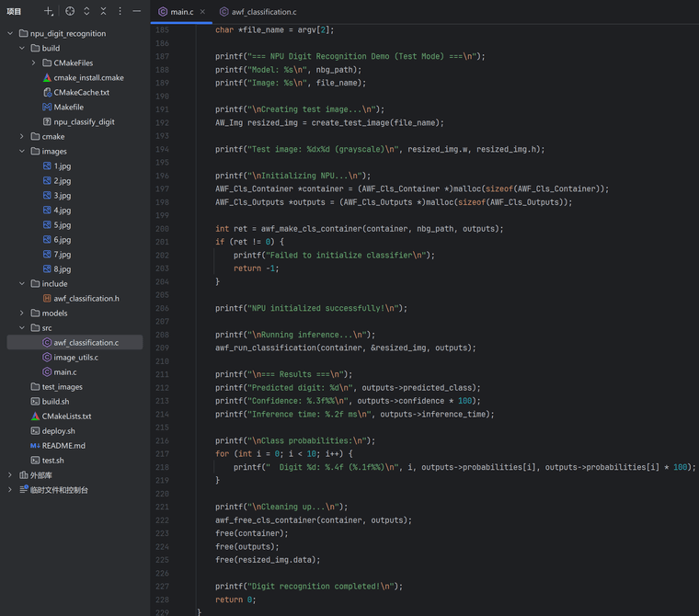Place cursor on create_test_image call
Image resolution: width=699 pixels, height=616 pixels.
tap(349, 122)
